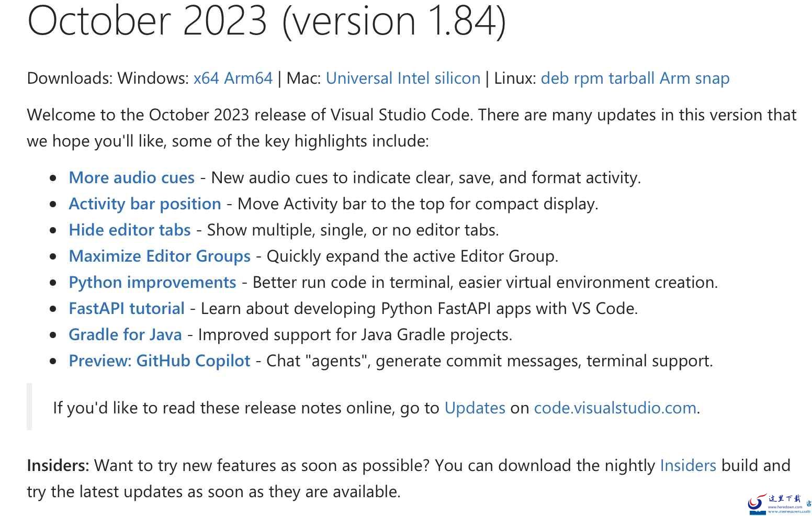The height and width of the screenshot is (516, 812).
Task: View the Python improvements section
Action: pos(152,283)
